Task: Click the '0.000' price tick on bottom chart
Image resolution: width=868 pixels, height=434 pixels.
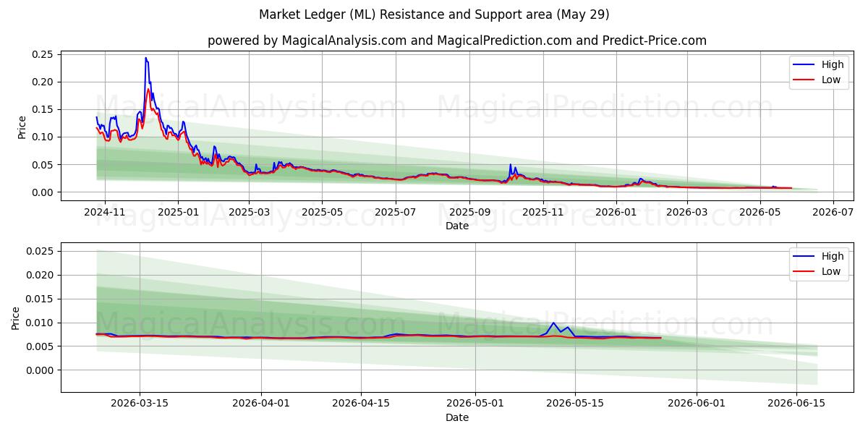Action: (40, 370)
